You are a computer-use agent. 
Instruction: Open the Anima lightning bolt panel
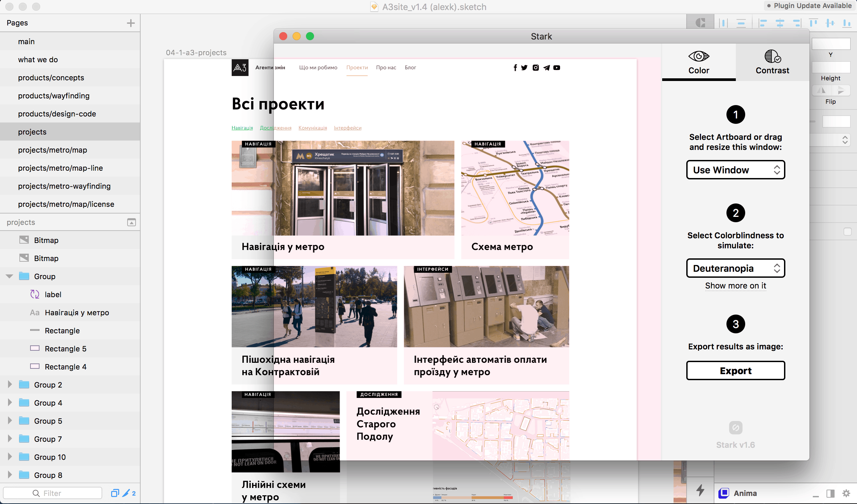coord(700,490)
